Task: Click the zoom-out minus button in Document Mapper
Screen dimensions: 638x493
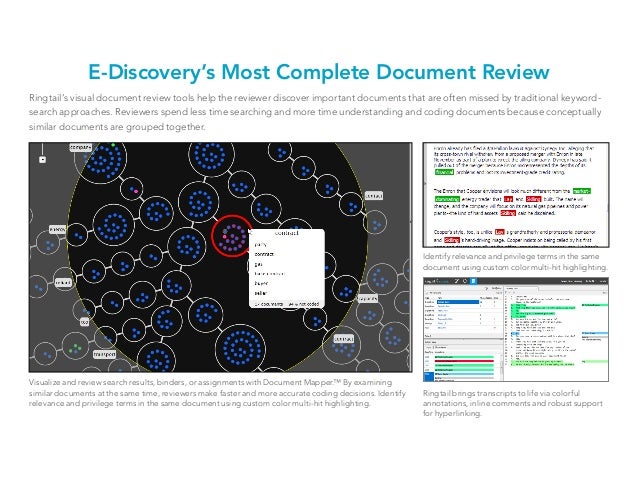Action: point(42,160)
